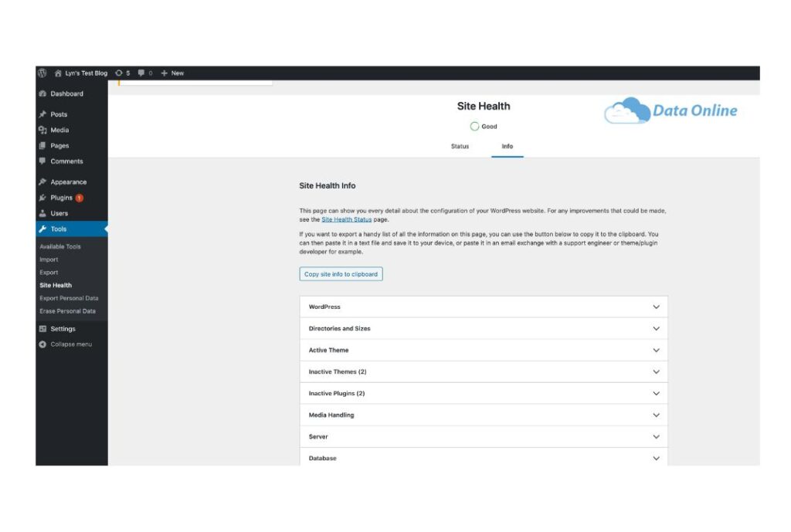Viewport: 791px width, 532px height.
Task: Click the Posts pushpin icon
Action: click(43, 114)
